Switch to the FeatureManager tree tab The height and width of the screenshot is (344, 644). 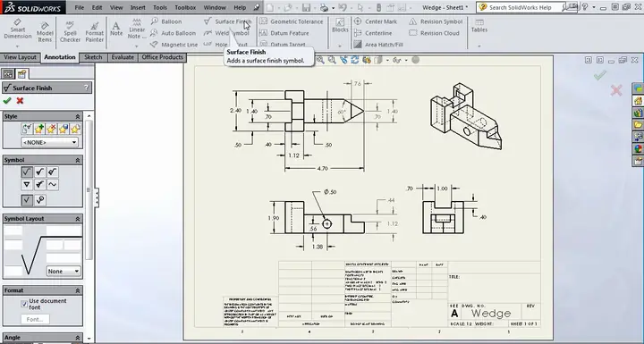(x=8, y=74)
